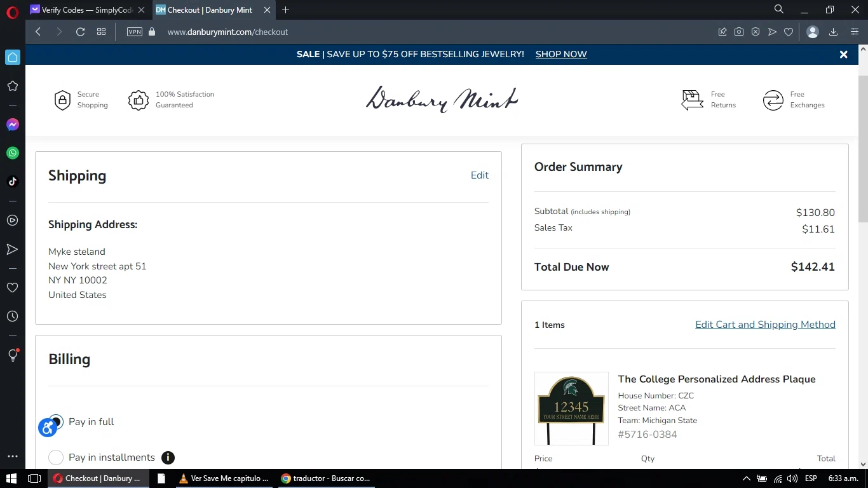Open My Flow in the sidebar

pyautogui.click(x=12, y=249)
